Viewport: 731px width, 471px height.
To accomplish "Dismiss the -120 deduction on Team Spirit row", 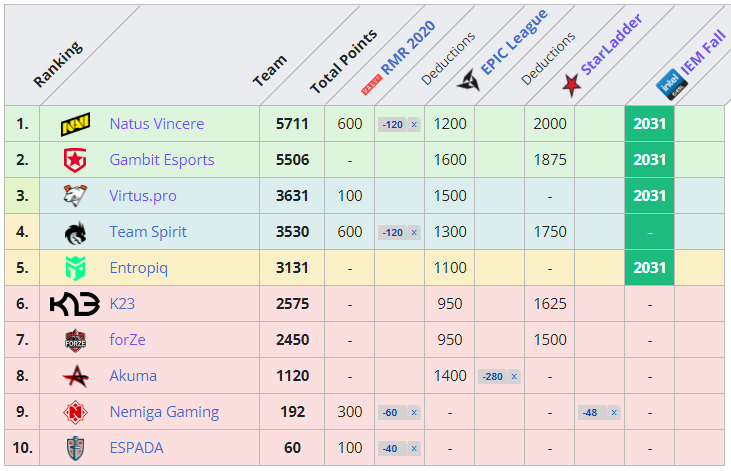I will pyautogui.click(x=414, y=232).
